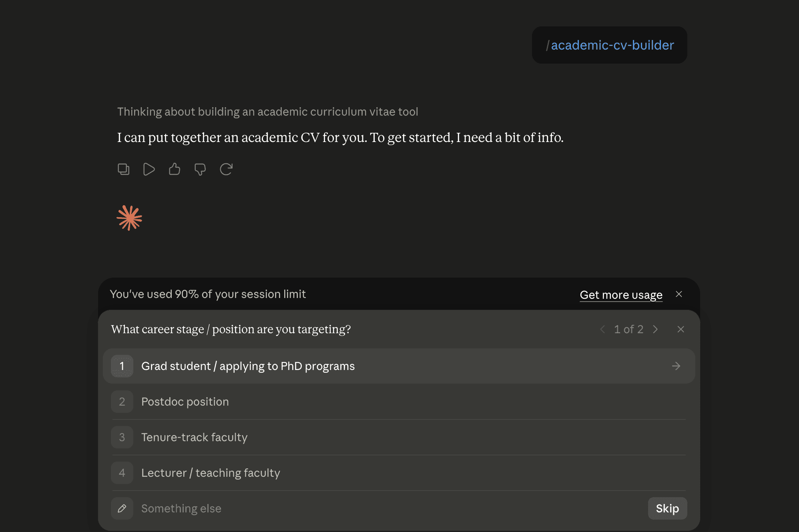Pick Lecturer / teaching faculty option
Viewport: 799px width, 532px height.
399,473
